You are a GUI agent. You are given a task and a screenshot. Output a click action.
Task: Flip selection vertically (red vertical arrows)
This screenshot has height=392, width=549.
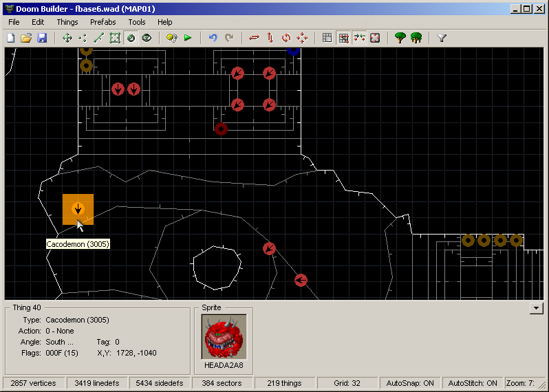270,38
